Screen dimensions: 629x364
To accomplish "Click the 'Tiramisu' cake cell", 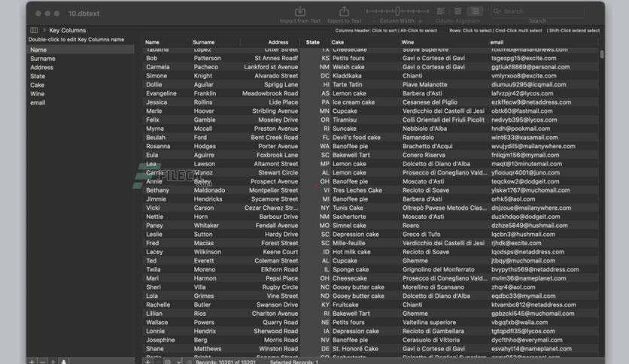I will (345, 120).
